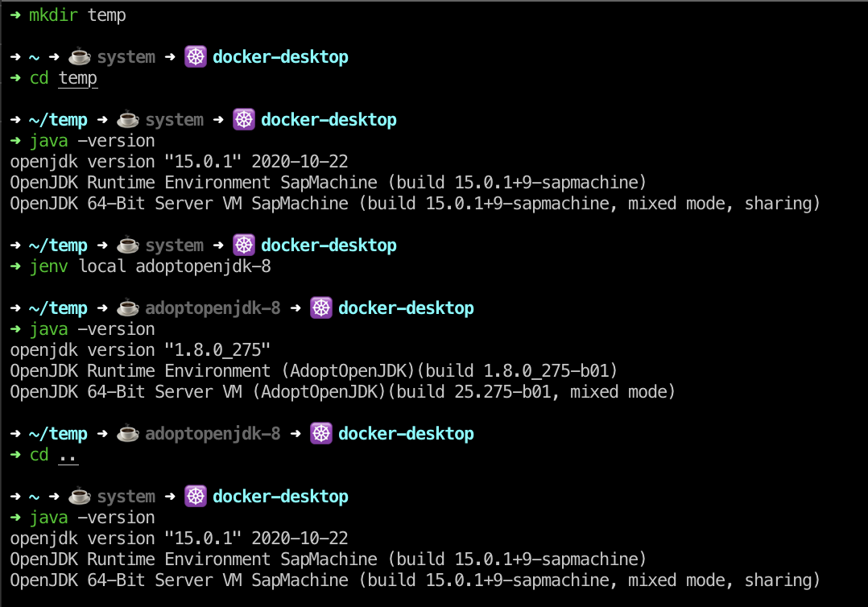Select 'adoptopenjdk-8' argument in the jenv local command
Image resolution: width=868 pixels, height=607 pixels.
pos(203,266)
